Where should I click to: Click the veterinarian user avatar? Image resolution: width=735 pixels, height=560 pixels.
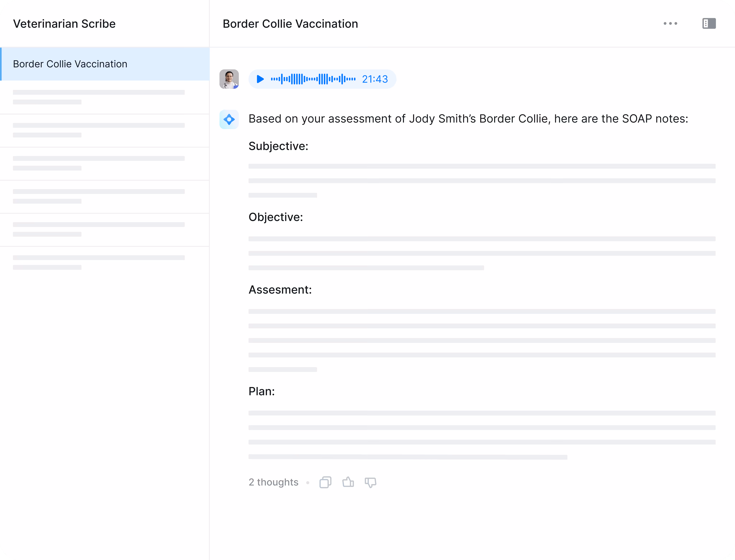click(x=229, y=79)
